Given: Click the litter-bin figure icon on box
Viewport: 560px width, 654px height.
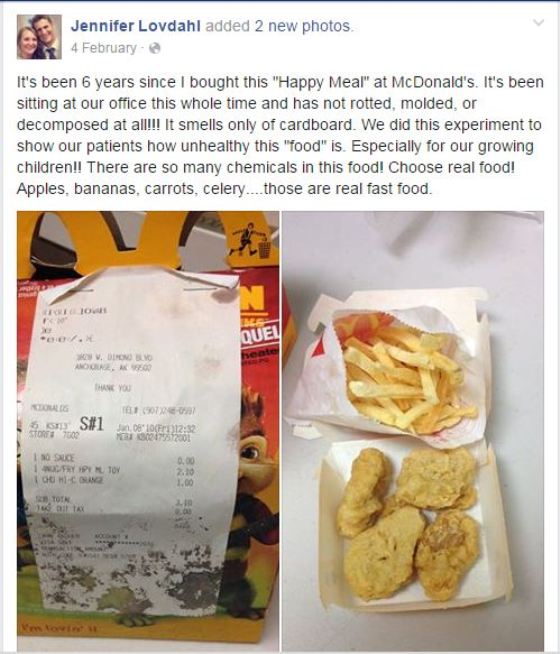Looking at the screenshot, I should pos(250,240).
